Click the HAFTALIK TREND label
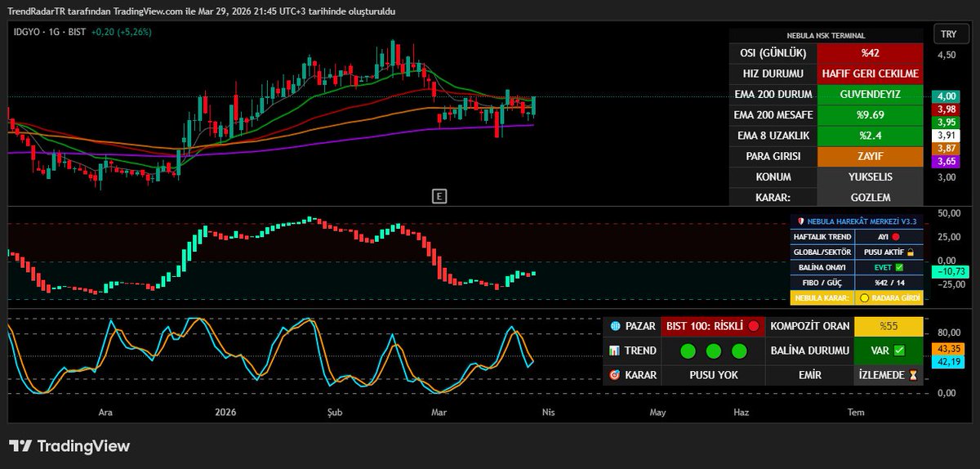Screen dimensions: 980x469 pyautogui.click(x=822, y=236)
